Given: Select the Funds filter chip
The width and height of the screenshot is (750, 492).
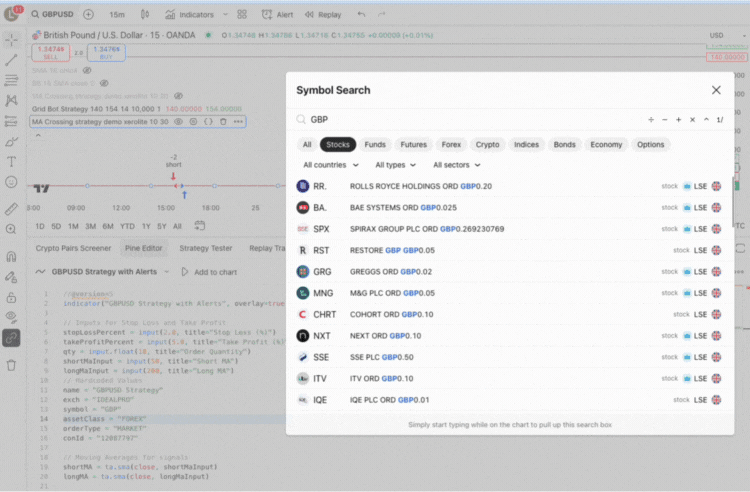Looking at the screenshot, I should pyautogui.click(x=375, y=144).
